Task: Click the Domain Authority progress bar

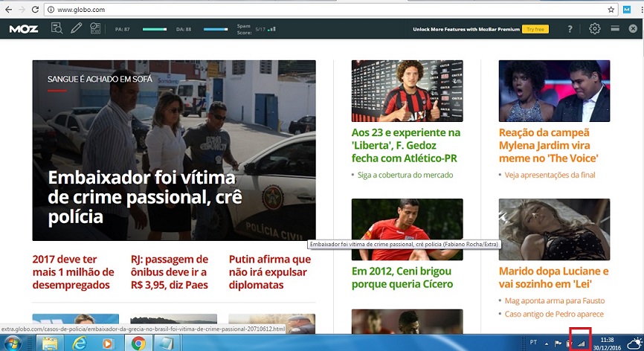Action: tap(216, 30)
